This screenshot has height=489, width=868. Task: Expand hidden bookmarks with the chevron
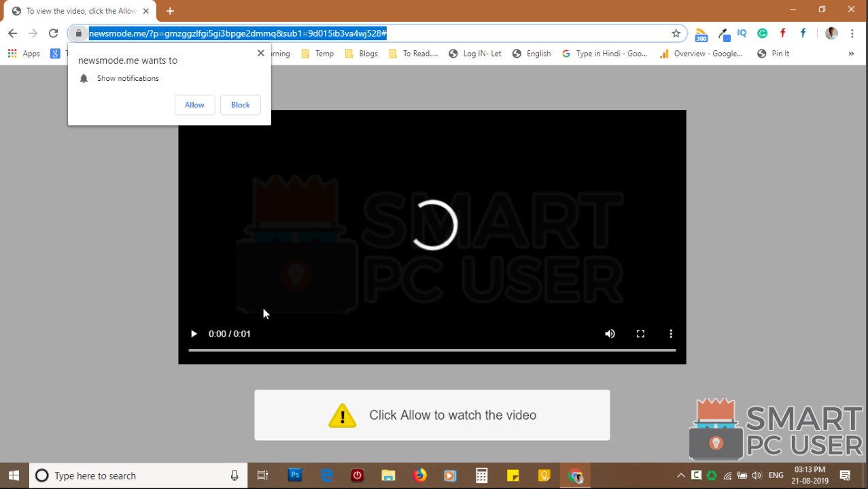click(x=851, y=53)
